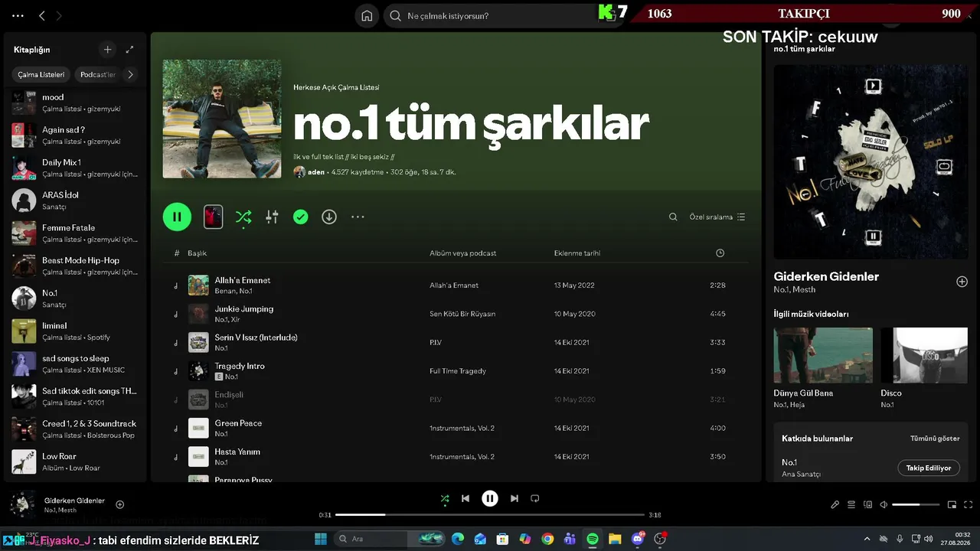This screenshot has width=980, height=551.
Task: Pause the playlist with the big green button
Action: (x=177, y=217)
